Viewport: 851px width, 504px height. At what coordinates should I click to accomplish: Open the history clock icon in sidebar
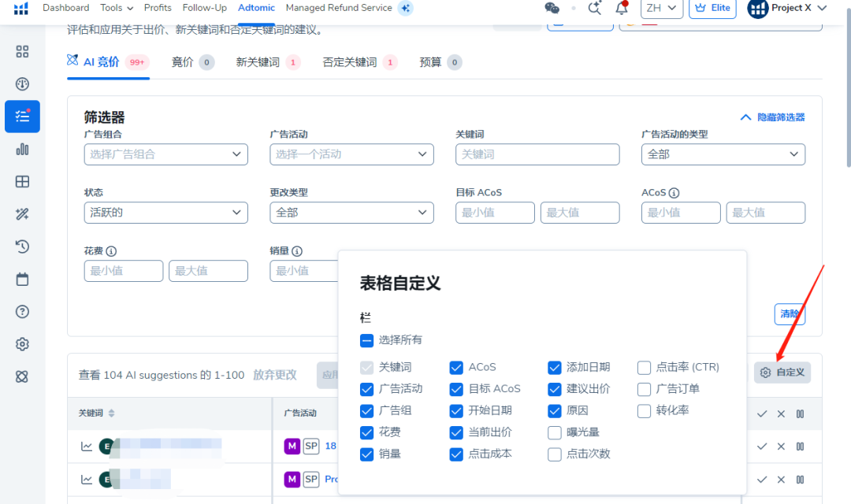coord(22,246)
